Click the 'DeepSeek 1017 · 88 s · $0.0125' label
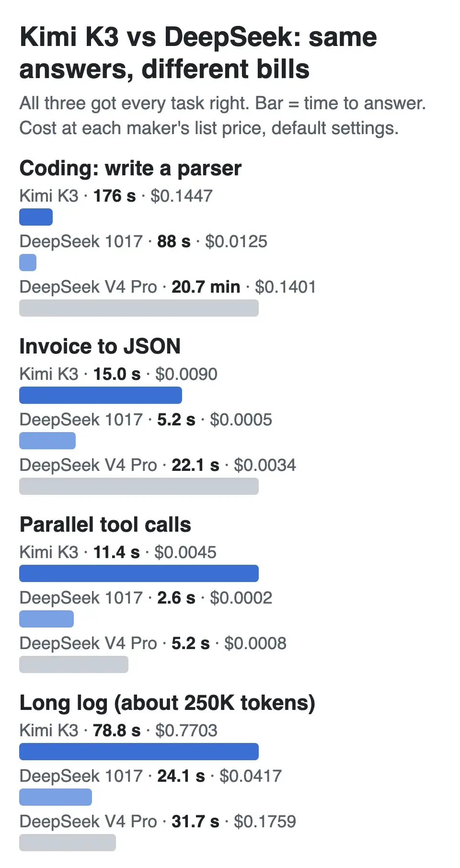The height and width of the screenshot is (868, 460). pyautogui.click(x=143, y=241)
